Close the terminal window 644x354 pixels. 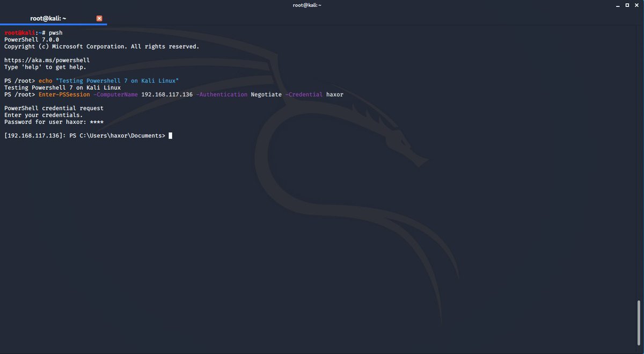[x=637, y=5]
